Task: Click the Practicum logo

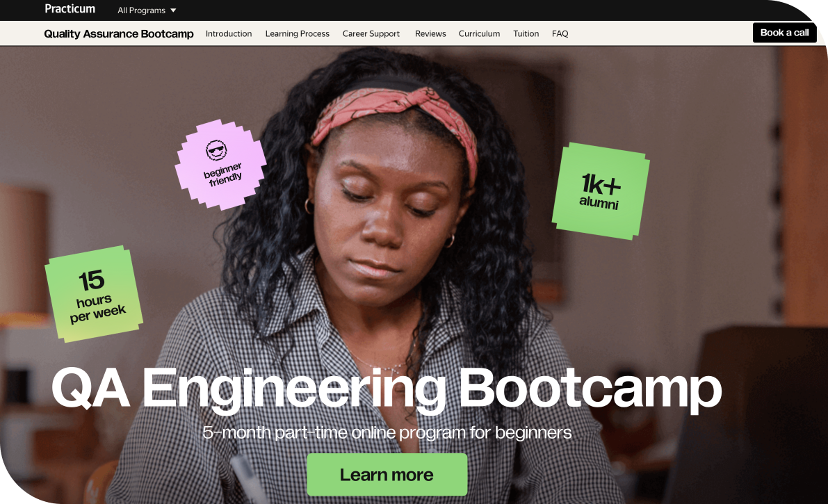Action: pos(70,9)
